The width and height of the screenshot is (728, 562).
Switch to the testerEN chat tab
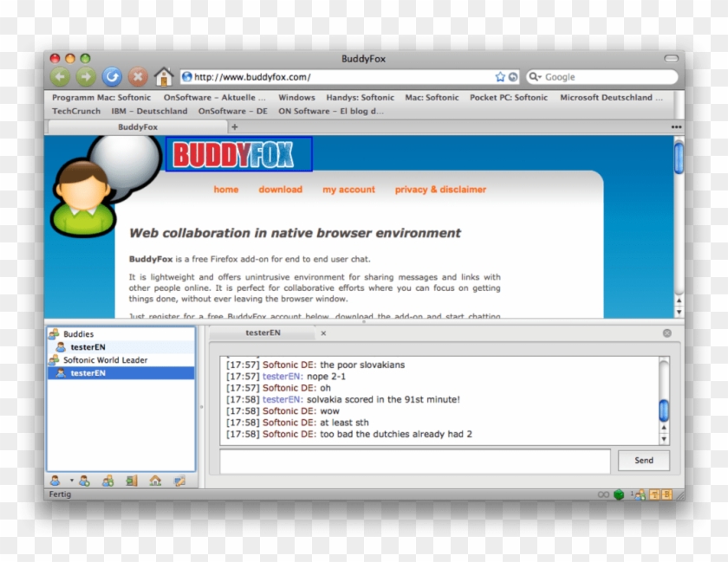pyautogui.click(x=263, y=333)
